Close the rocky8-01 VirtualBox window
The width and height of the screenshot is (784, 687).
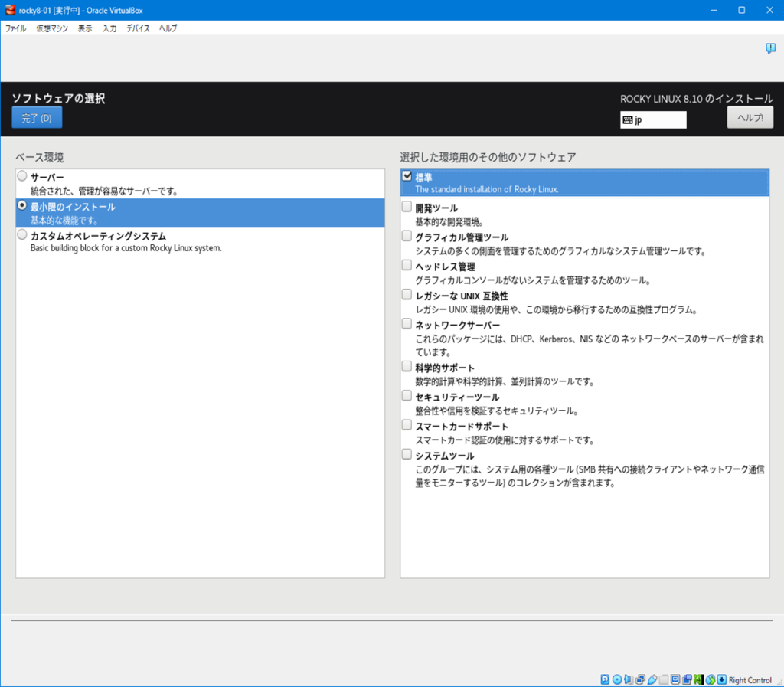[769, 10]
